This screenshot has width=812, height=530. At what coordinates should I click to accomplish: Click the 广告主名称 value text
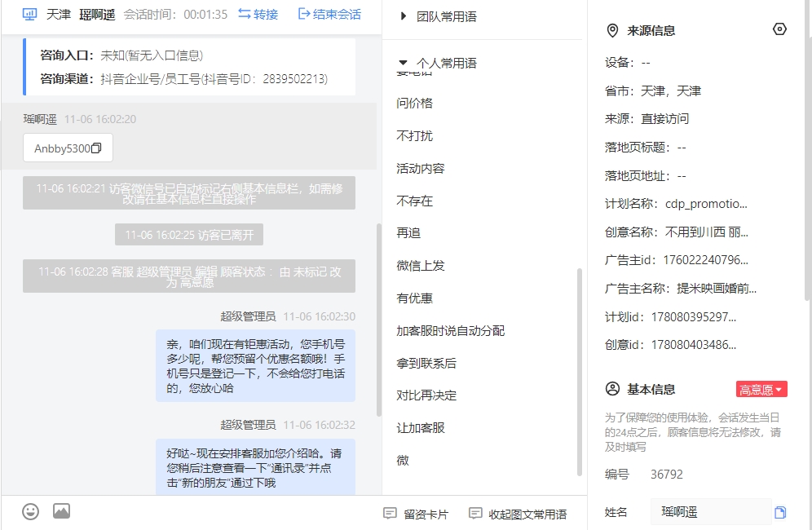tap(717, 288)
